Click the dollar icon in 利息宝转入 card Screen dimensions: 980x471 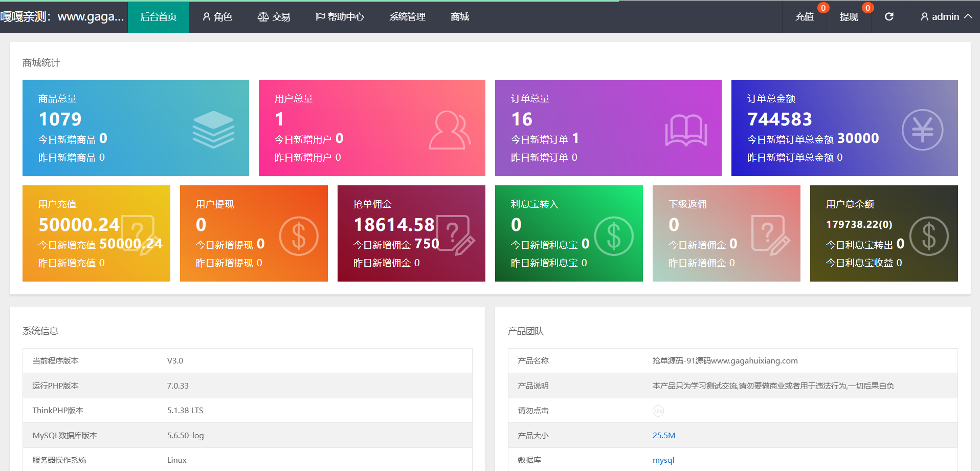(x=614, y=236)
